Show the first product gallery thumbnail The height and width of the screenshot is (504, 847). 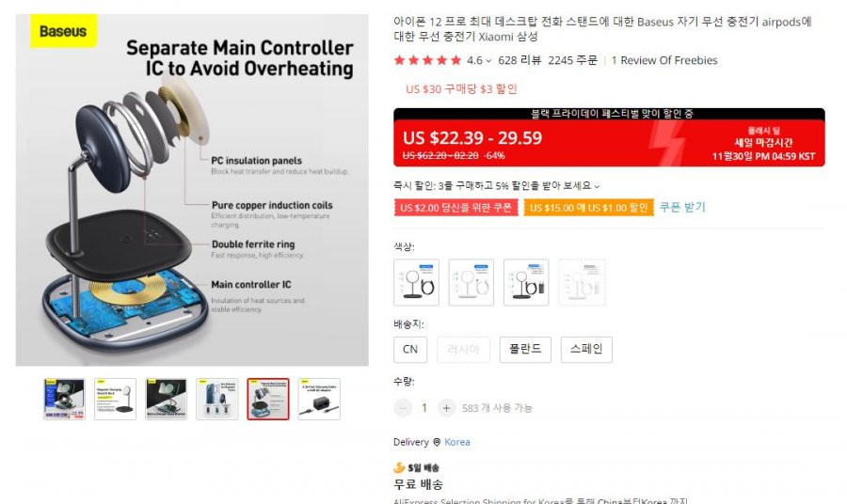pos(64,400)
